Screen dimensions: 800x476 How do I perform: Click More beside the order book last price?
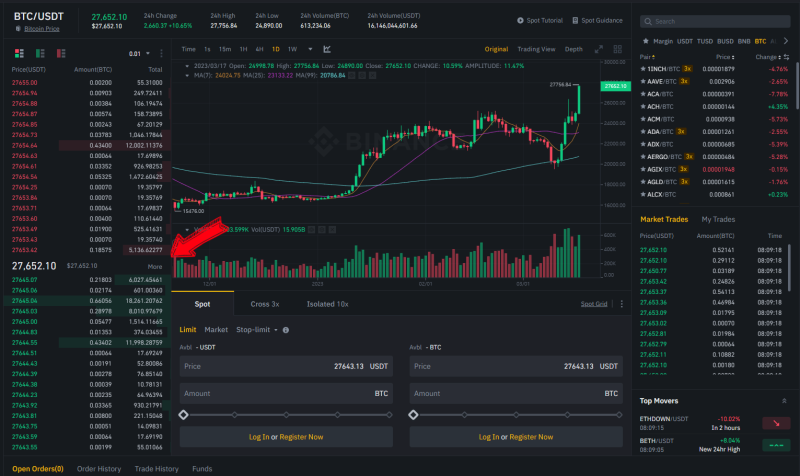[155, 266]
